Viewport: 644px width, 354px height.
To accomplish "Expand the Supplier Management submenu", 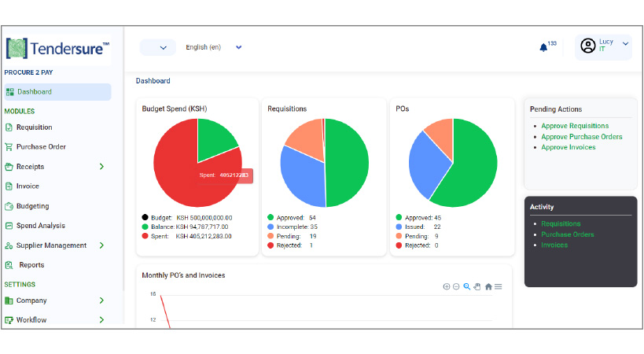I will (101, 245).
